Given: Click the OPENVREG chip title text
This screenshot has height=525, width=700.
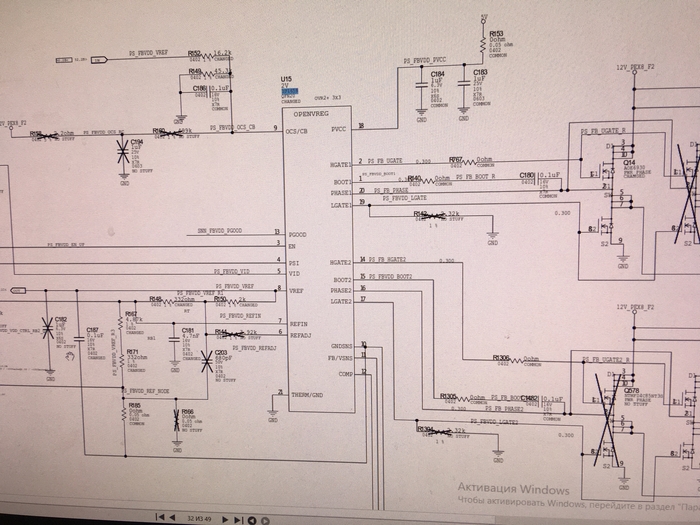Looking at the screenshot, I should 311,114.
